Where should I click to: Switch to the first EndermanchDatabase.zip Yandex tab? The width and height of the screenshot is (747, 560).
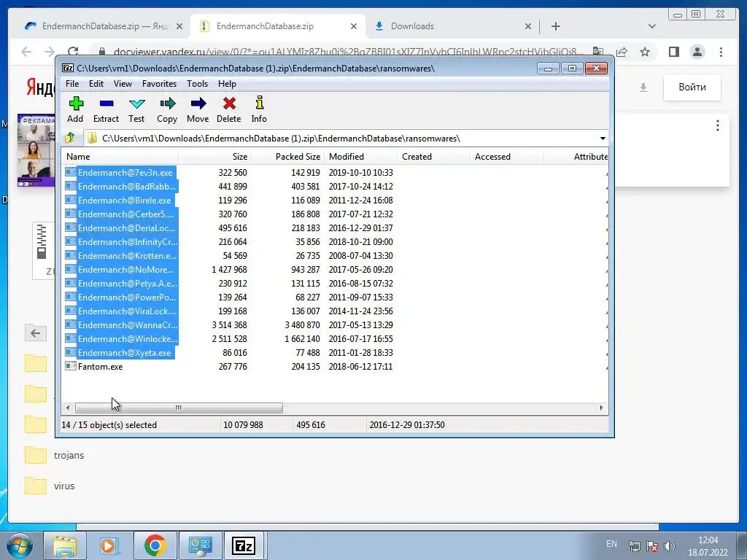(x=105, y=26)
